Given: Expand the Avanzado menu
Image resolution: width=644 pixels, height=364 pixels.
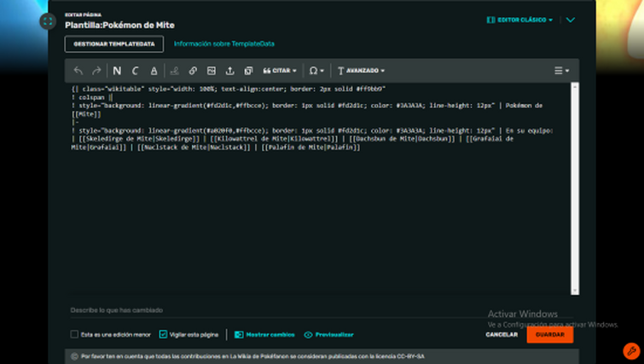Looking at the screenshot, I should click(x=361, y=71).
